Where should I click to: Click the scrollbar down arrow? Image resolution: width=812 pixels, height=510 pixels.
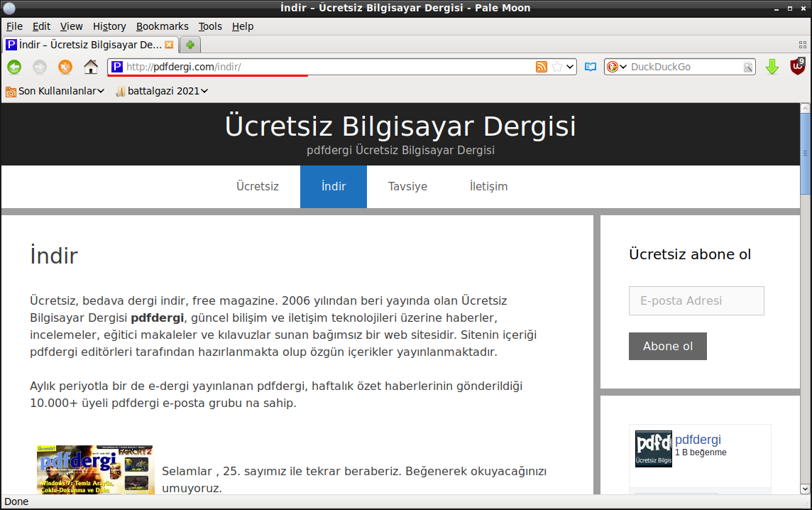click(806, 489)
